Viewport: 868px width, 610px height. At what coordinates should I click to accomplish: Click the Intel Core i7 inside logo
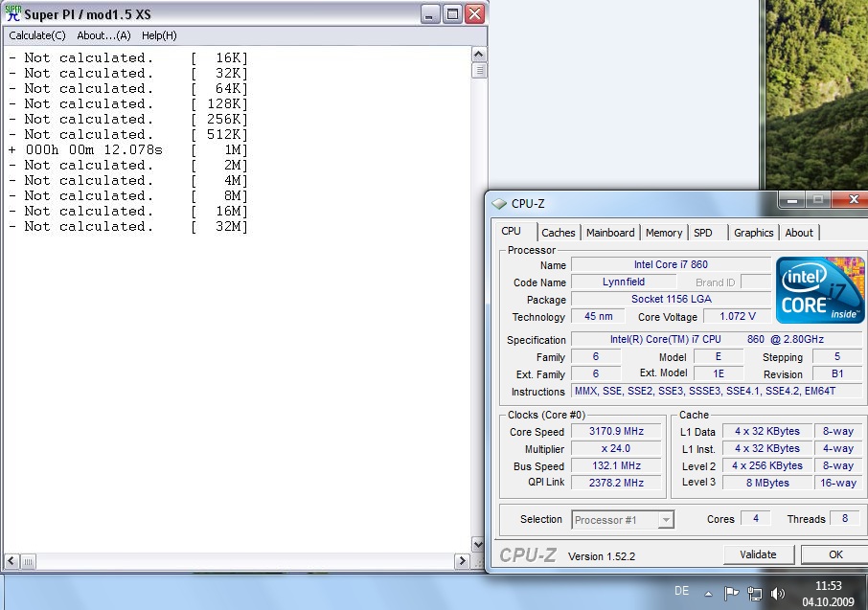[820, 290]
